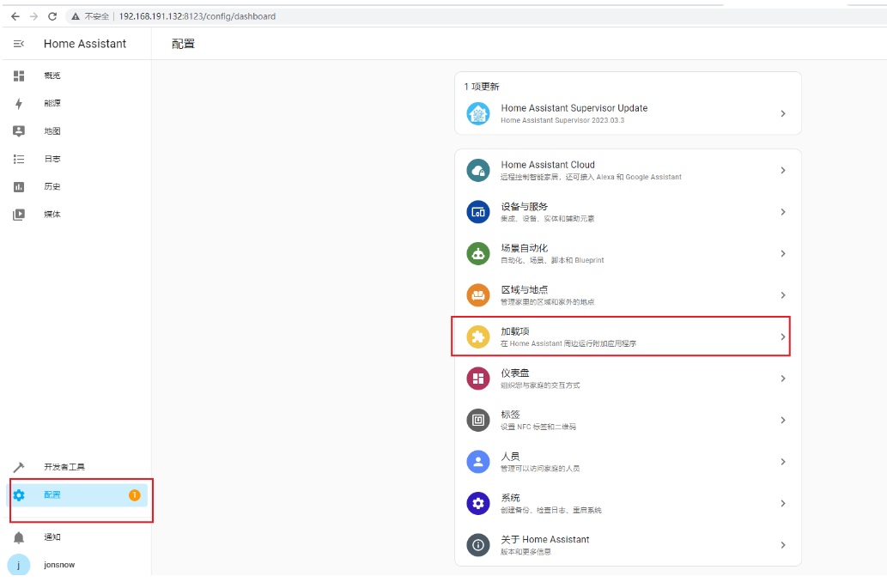Viewport: 887px width, 588px height.
Task: Select 概览 in the sidebar
Action: 52,76
